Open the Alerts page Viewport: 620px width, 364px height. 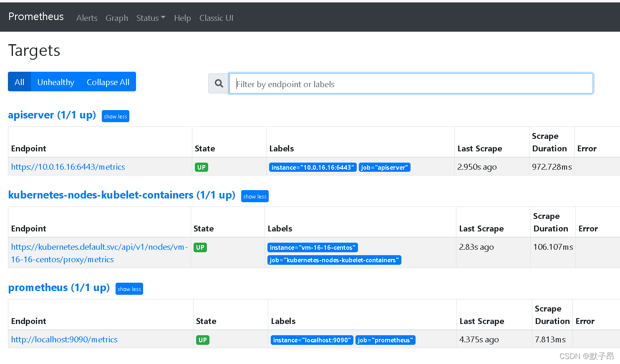point(87,18)
